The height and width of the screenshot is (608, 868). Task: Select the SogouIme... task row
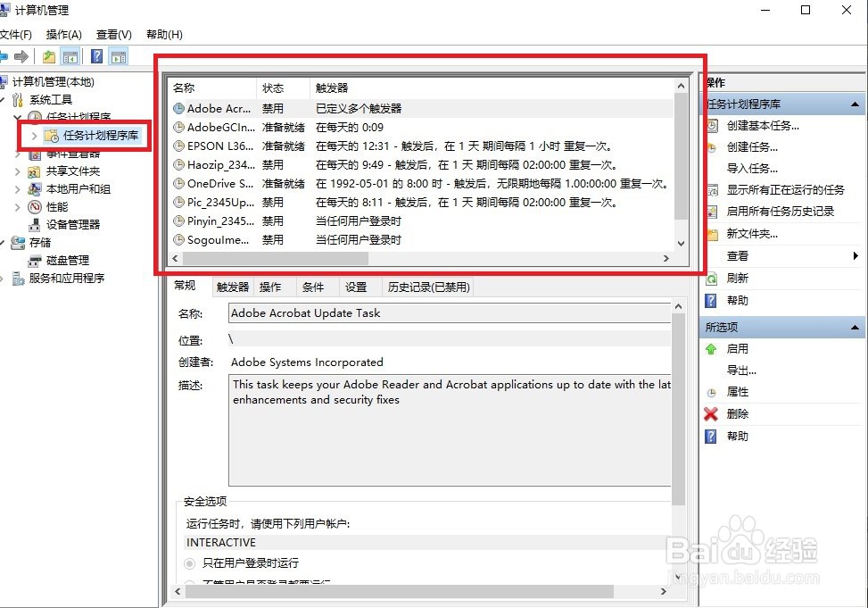(x=421, y=240)
